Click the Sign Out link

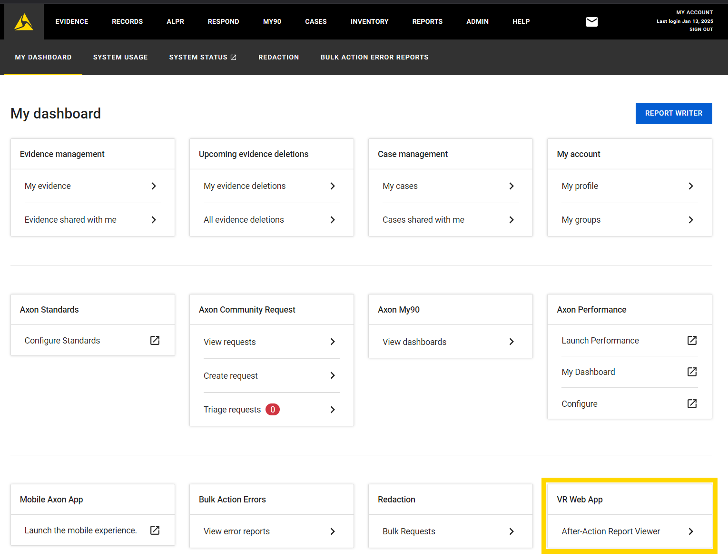(x=701, y=29)
